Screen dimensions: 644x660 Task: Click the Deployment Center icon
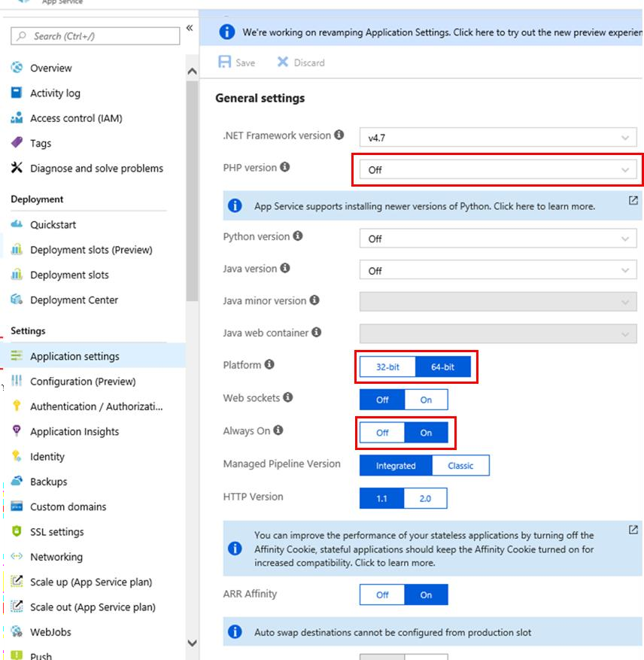17,300
